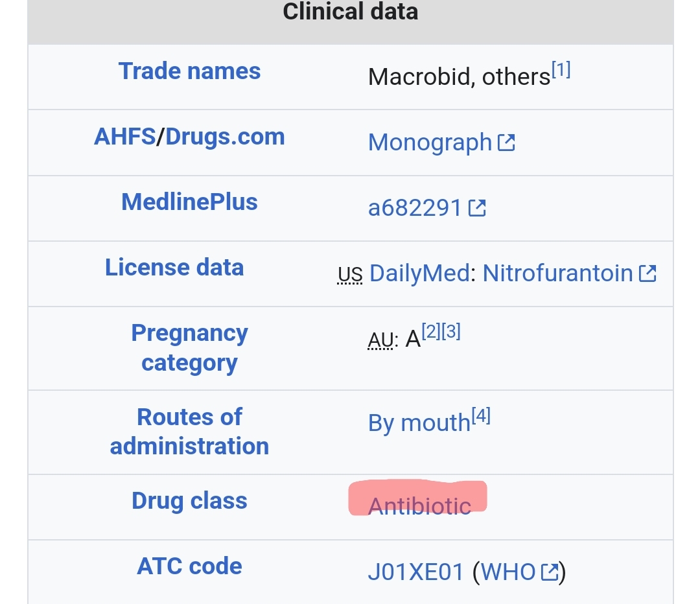Open MedlinePlus entry a682291
The height and width of the screenshot is (604, 700).
click(415, 208)
